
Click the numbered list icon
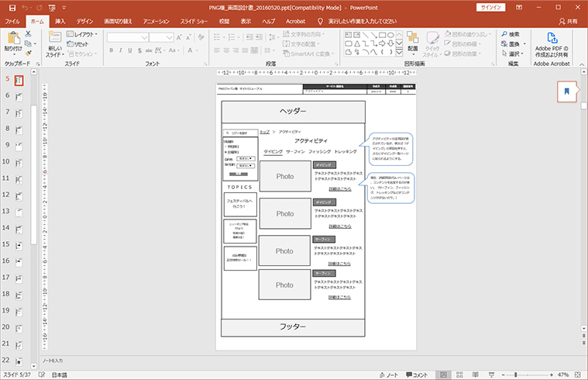pos(232,37)
